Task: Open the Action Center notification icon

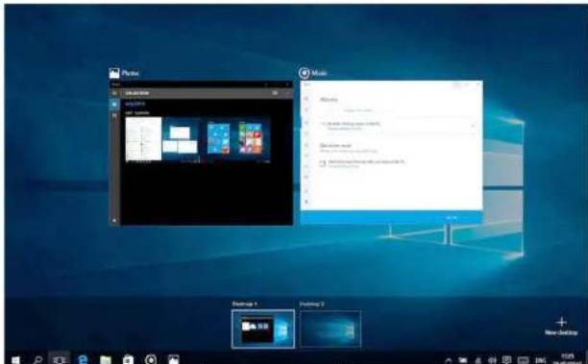Action: (x=506, y=360)
